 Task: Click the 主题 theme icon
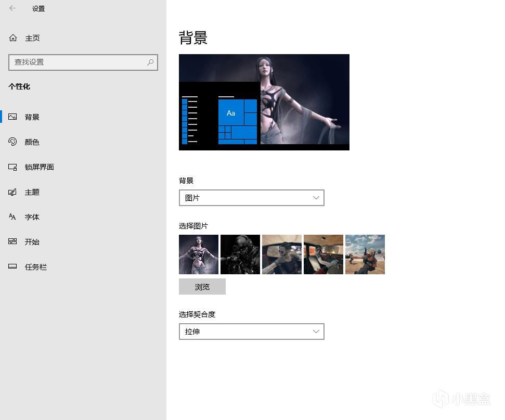pos(12,192)
